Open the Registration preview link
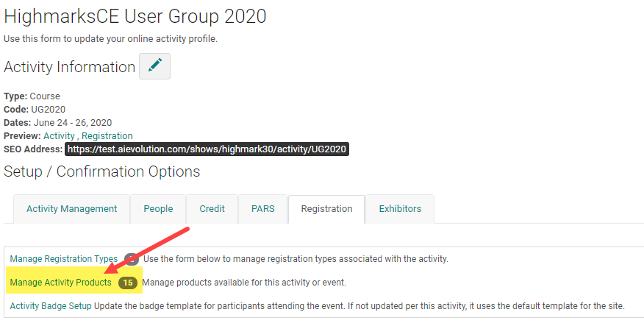 pyautogui.click(x=107, y=136)
